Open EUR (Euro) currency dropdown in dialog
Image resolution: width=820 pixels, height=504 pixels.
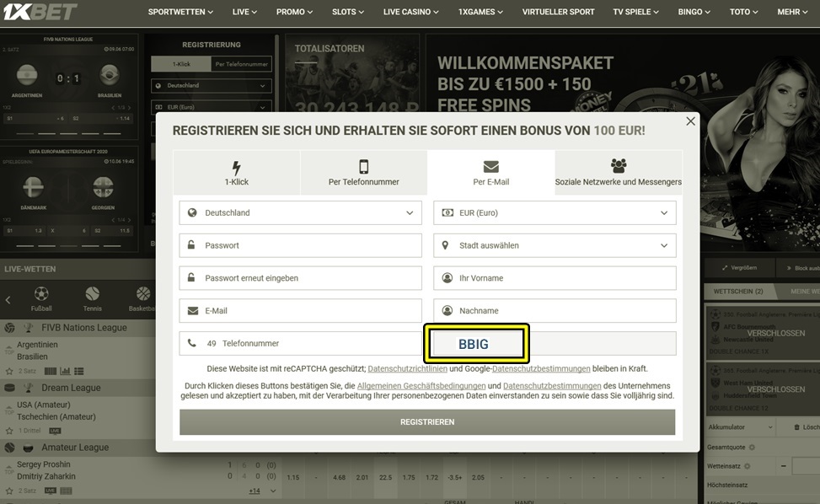coord(555,212)
